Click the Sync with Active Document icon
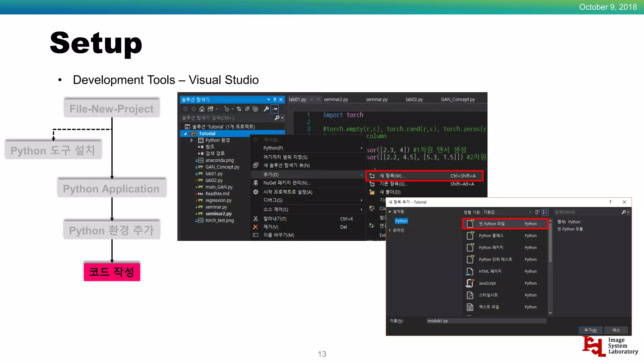 239,109
